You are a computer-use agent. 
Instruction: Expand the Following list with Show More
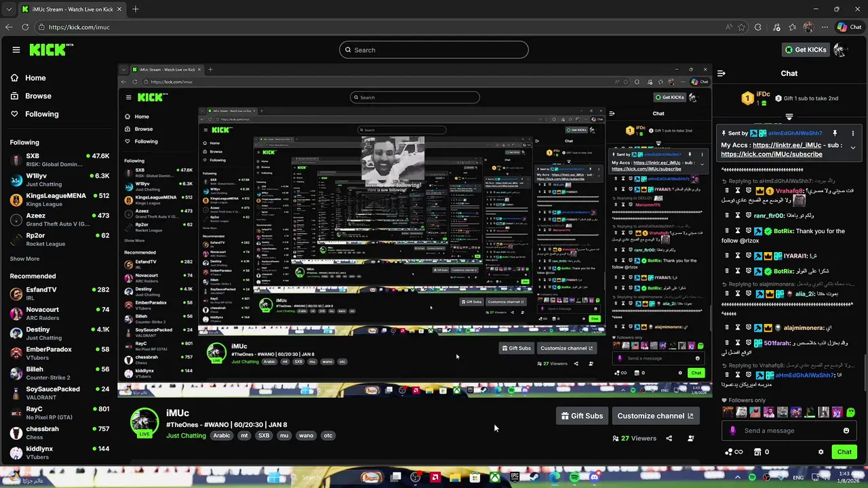(x=24, y=259)
